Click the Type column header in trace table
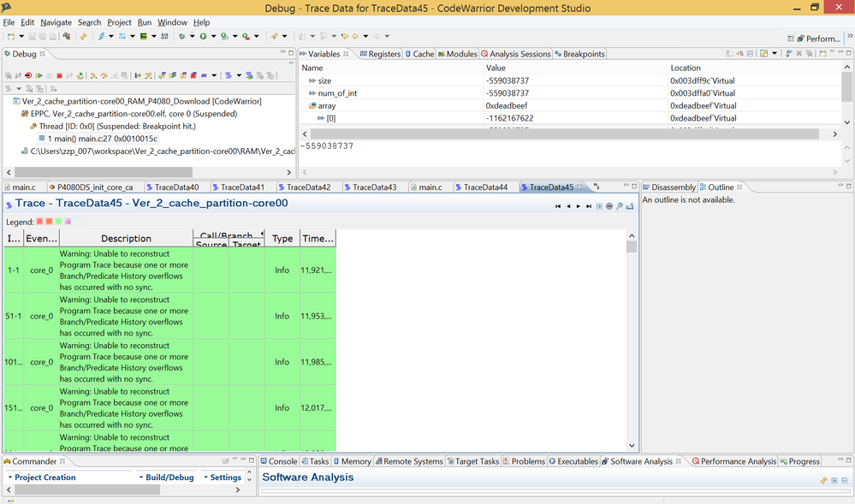Image resolution: width=855 pixels, height=504 pixels. (282, 239)
